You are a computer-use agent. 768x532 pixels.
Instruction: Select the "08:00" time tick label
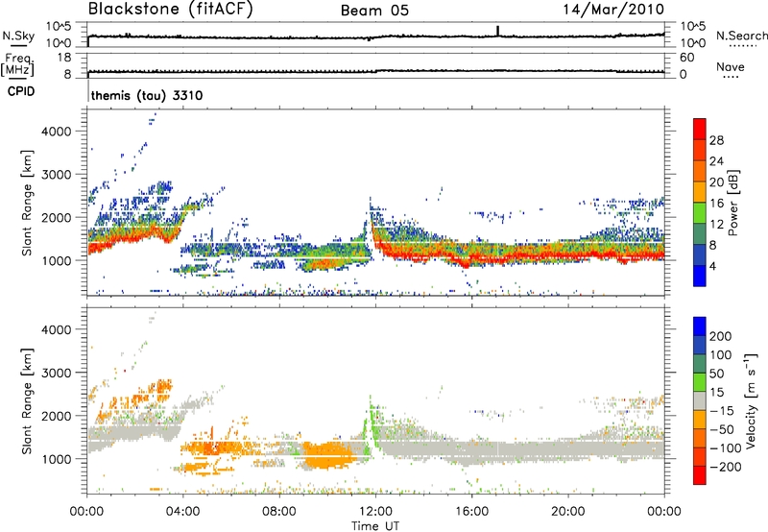pyautogui.click(x=279, y=512)
